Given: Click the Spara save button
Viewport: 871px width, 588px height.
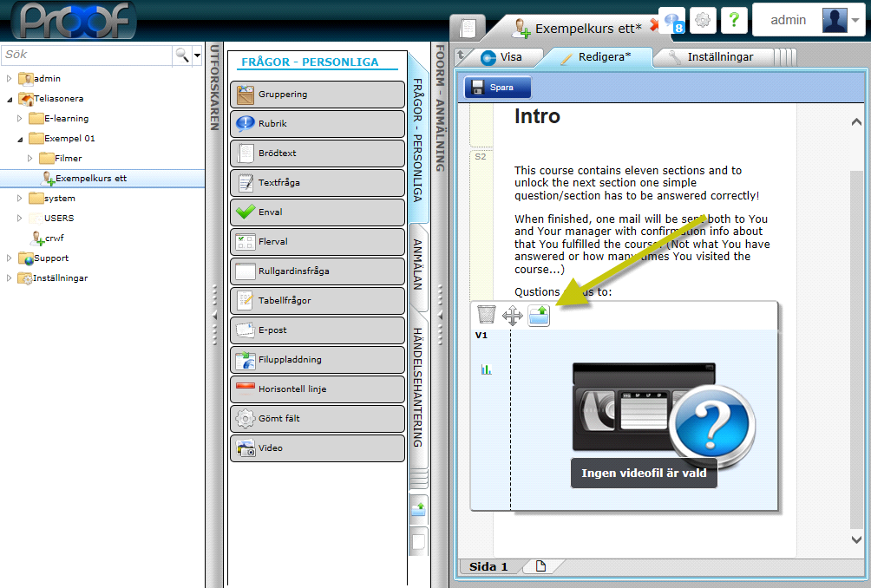Looking at the screenshot, I should coord(498,87).
